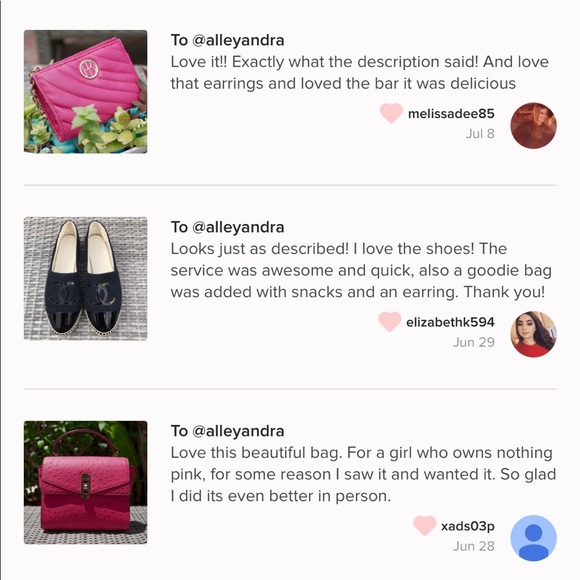Select @alleyandra mention in the shoes review
Screen dimensions: 580x580
[x=238, y=227]
